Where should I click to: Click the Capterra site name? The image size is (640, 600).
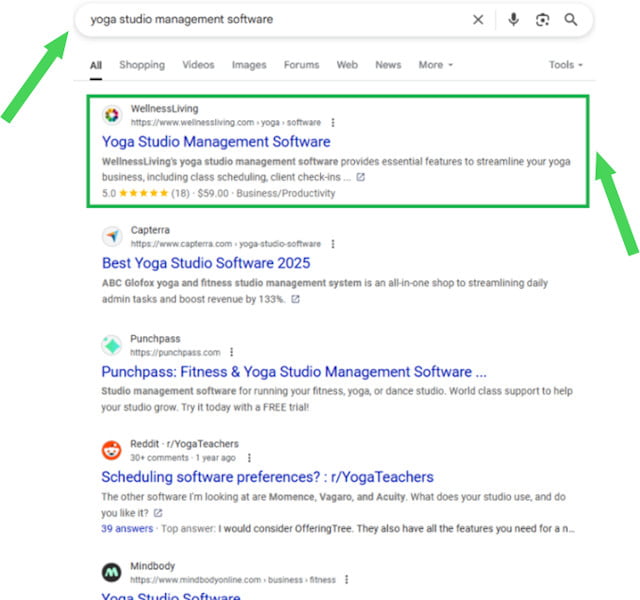(150, 230)
